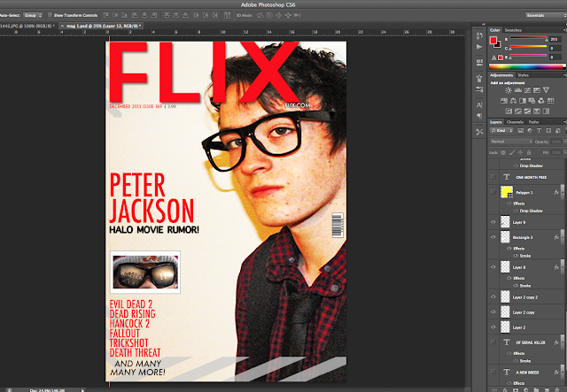This screenshot has height=392, width=567.
Task: Click the color spectrum ramp bar
Action: tap(526, 66)
